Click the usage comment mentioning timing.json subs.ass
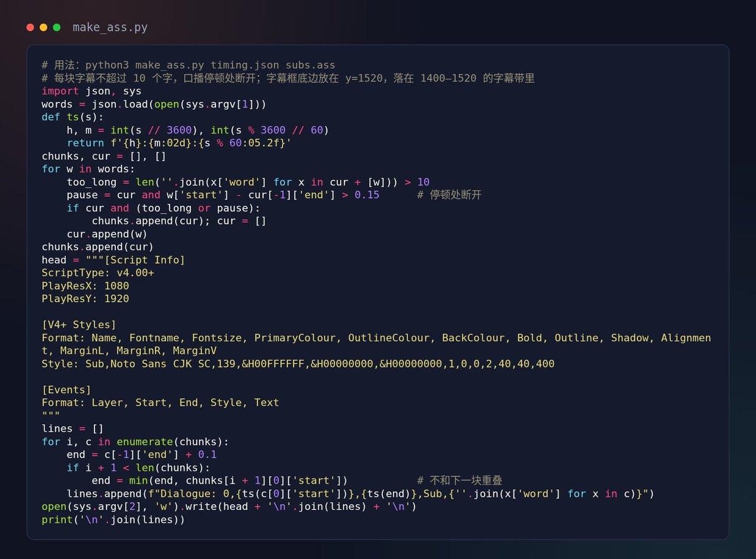Screen dimensions: 756x559 coord(188,65)
